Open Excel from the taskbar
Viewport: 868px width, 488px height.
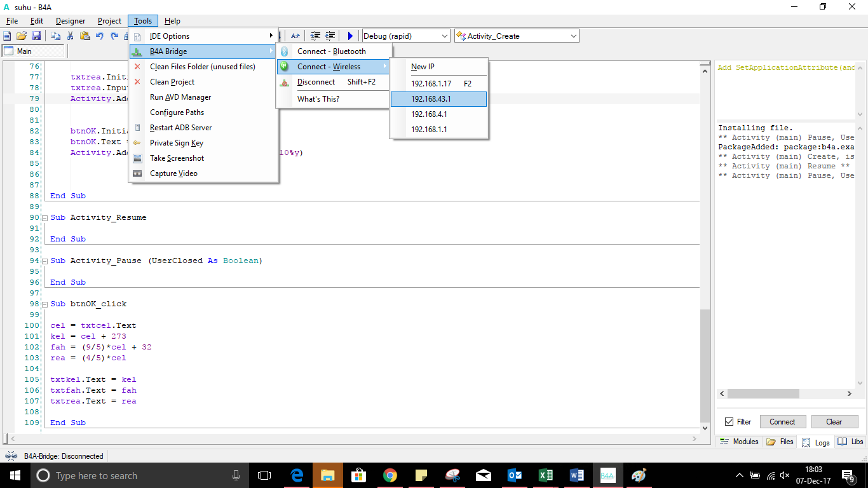tap(545, 475)
